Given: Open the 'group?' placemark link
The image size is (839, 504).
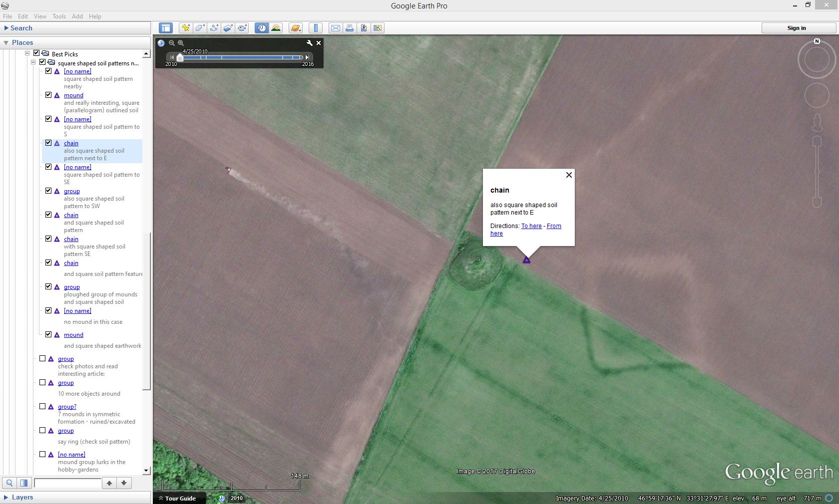Looking at the screenshot, I should tap(67, 407).
